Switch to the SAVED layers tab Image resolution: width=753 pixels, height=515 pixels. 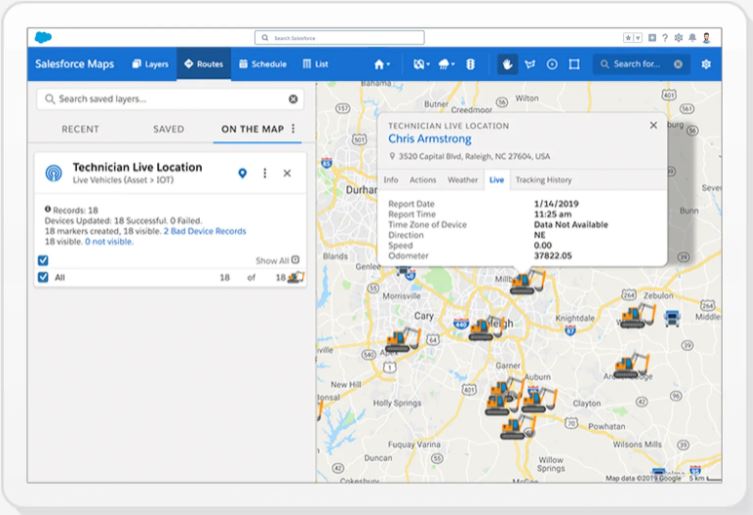coord(168,129)
